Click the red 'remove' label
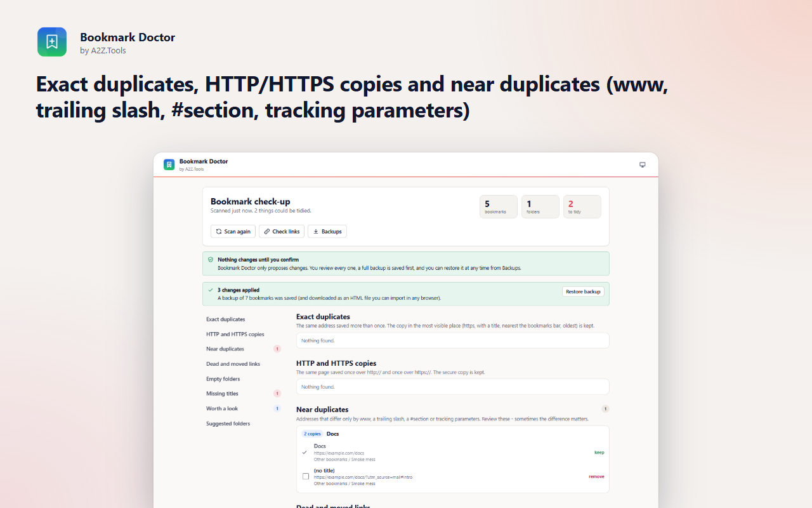 point(596,476)
